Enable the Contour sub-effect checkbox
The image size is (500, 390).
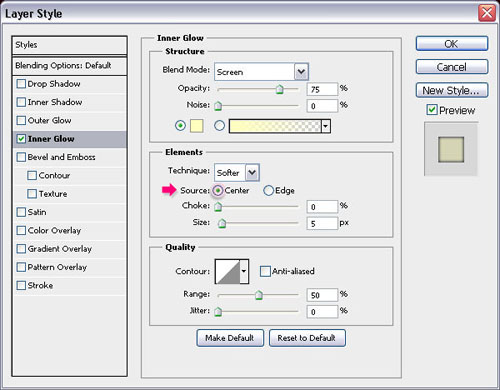coord(32,175)
